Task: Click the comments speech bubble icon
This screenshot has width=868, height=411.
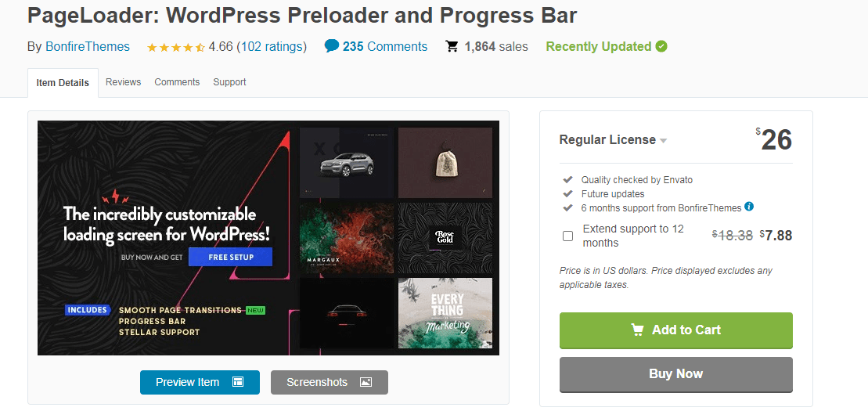Action: 332,46
